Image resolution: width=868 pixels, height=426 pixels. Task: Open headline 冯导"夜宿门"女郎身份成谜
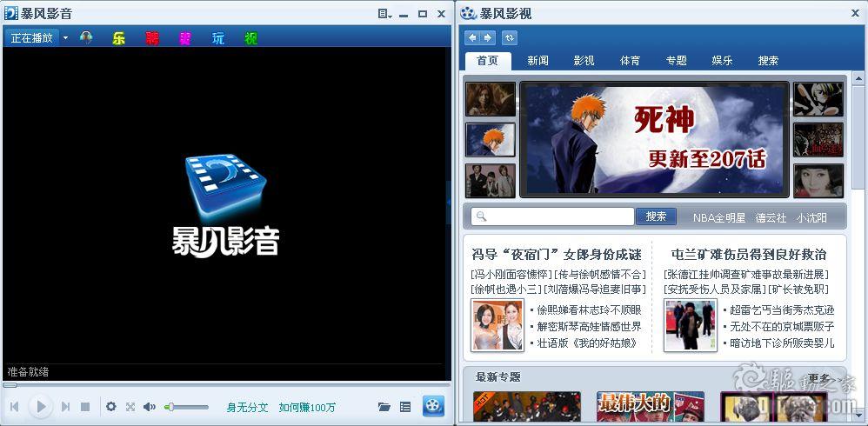coord(557,255)
